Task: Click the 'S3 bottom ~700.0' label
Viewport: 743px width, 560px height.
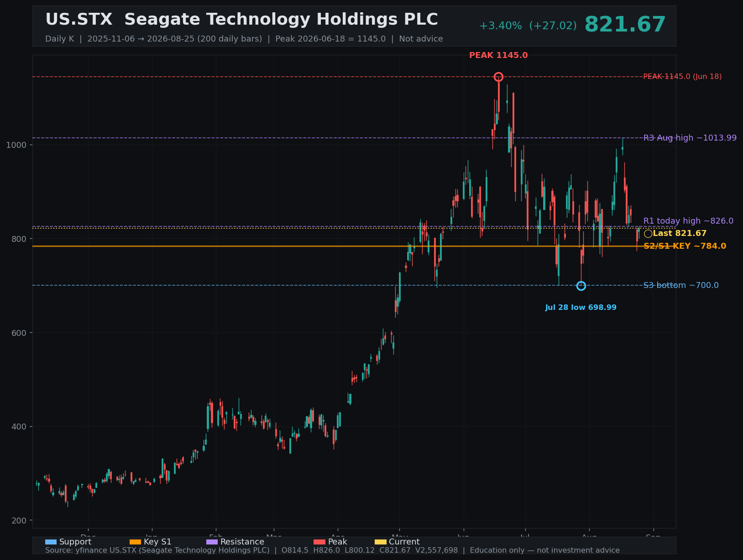Action: click(681, 285)
